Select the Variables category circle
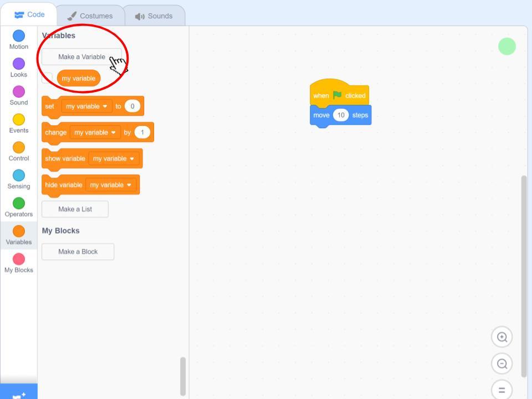 pos(19,231)
